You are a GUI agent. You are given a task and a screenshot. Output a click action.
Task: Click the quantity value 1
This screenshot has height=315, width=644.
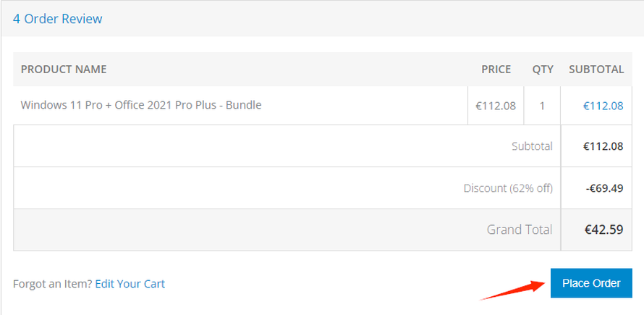(x=543, y=106)
